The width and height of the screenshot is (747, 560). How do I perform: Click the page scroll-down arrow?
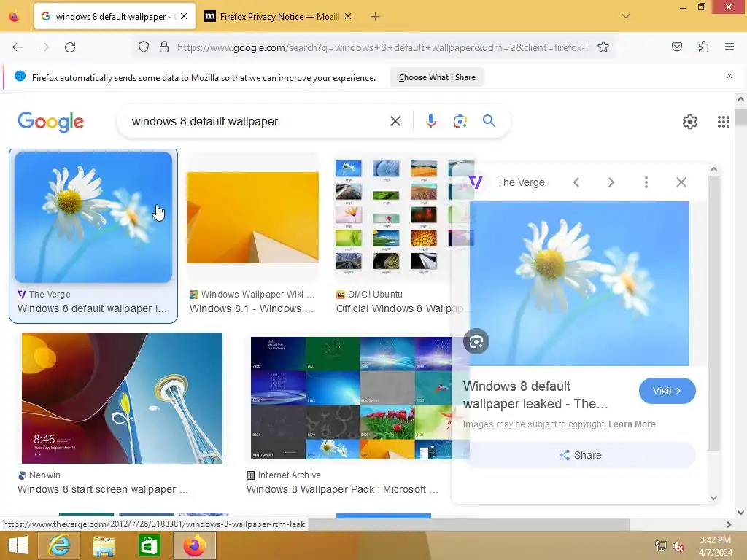pyautogui.click(x=741, y=513)
